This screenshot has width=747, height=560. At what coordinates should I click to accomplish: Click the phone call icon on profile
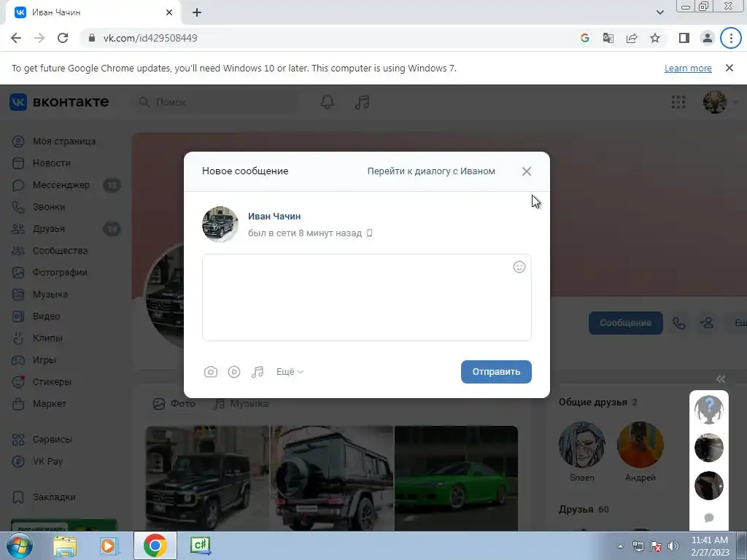(x=679, y=323)
